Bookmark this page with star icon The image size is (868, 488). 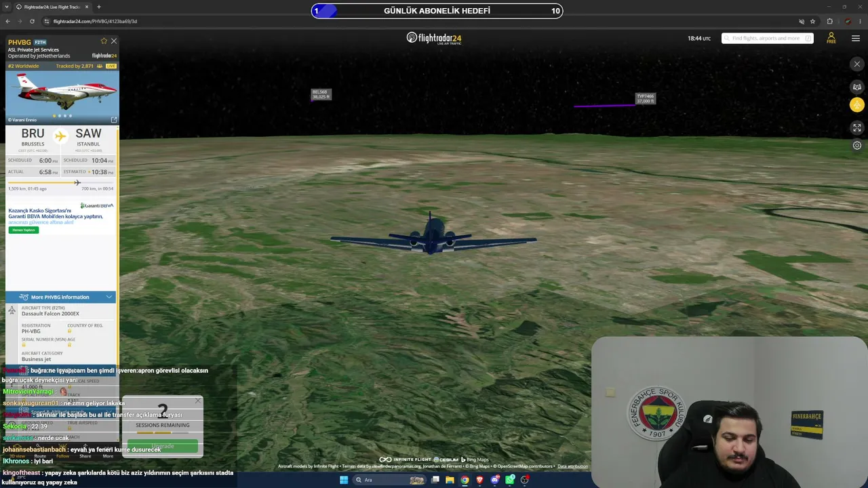[812, 21]
